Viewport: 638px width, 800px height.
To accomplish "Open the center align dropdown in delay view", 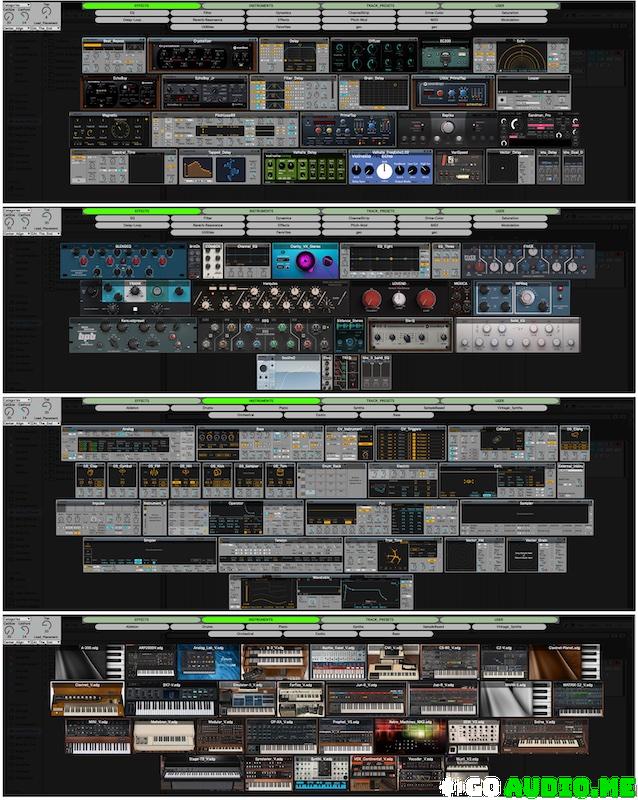I will (17, 28).
